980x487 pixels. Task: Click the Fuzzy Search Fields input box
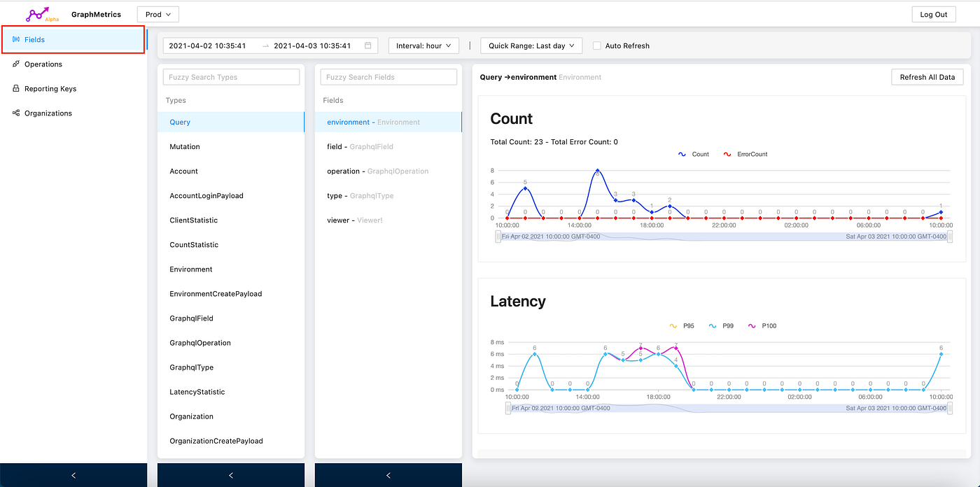tap(388, 76)
